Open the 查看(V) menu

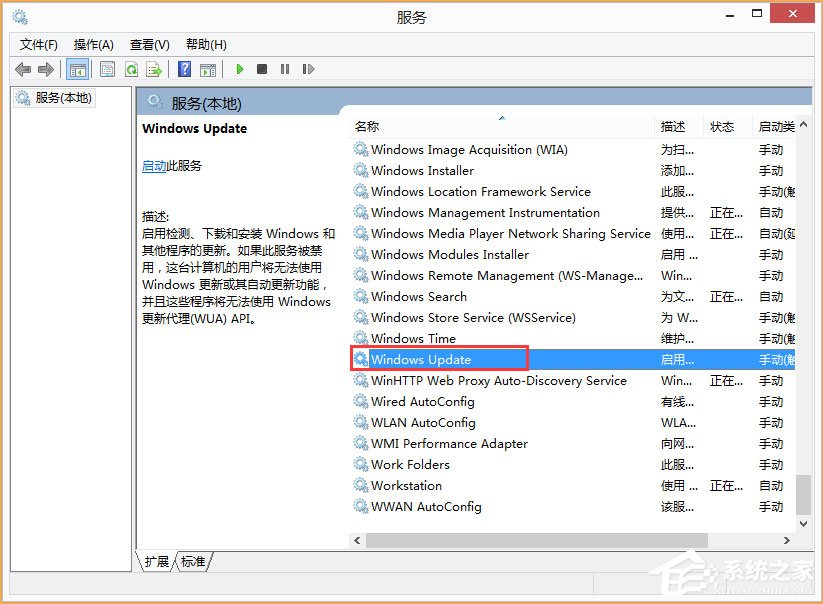click(148, 44)
